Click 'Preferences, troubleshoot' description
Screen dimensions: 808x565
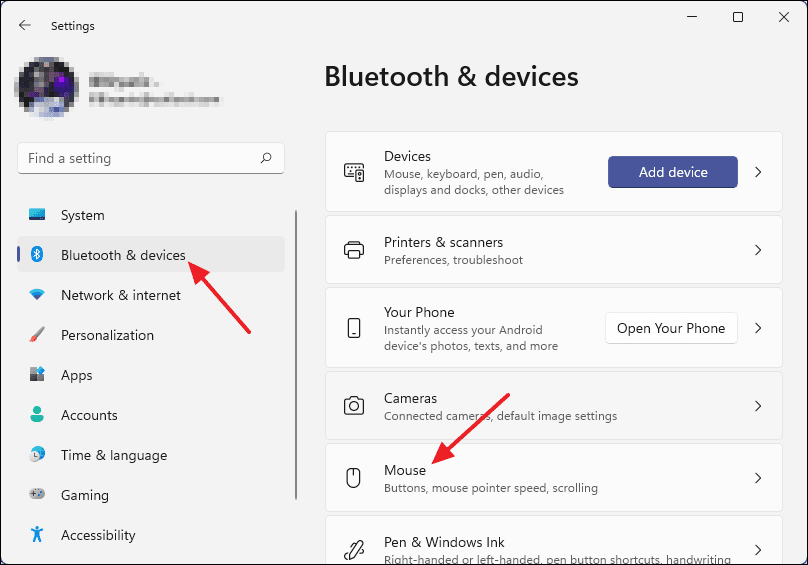coord(453,260)
